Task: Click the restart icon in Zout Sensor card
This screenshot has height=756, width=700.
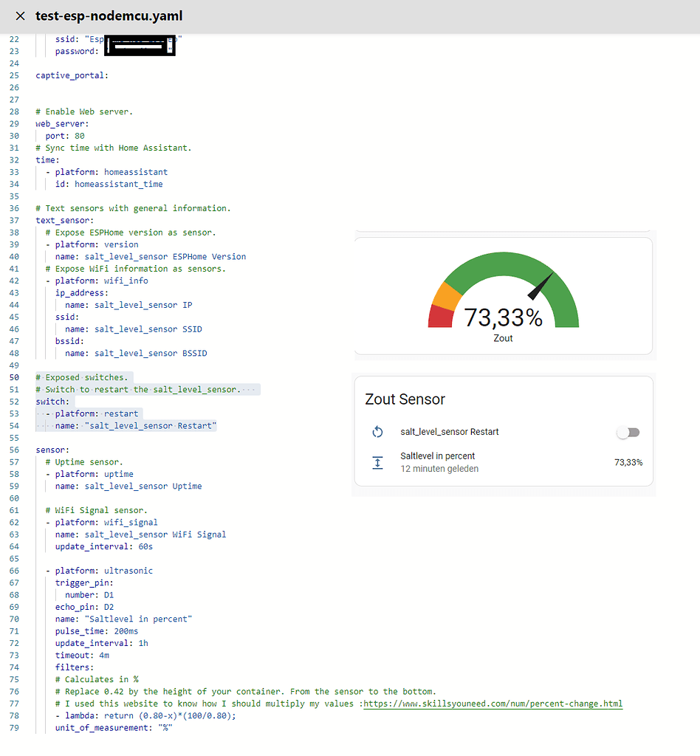Action: coord(377,432)
